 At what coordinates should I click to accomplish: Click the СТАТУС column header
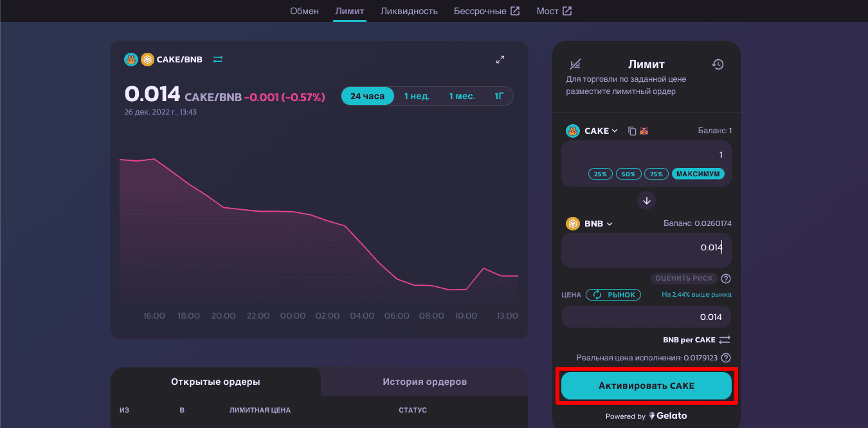413,410
